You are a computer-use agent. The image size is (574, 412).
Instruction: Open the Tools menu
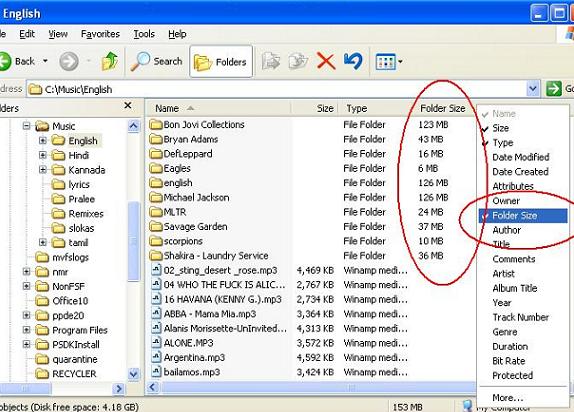pyautogui.click(x=144, y=34)
